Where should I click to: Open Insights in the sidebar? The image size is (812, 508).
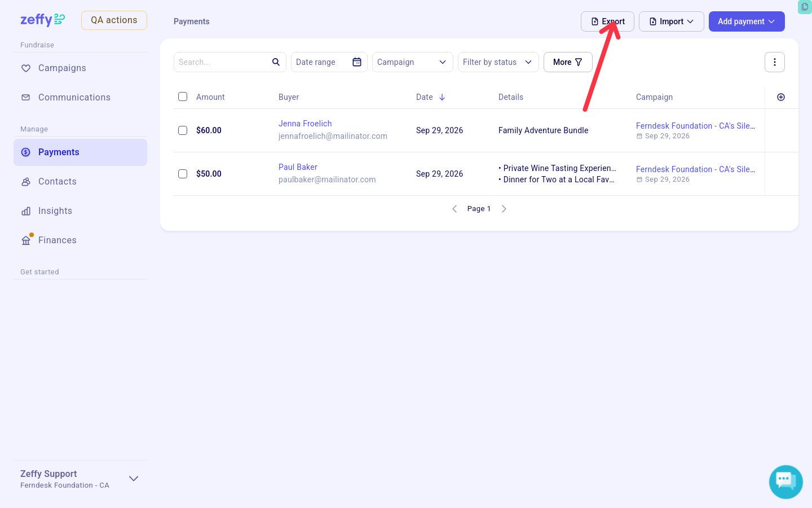[x=80, y=211]
